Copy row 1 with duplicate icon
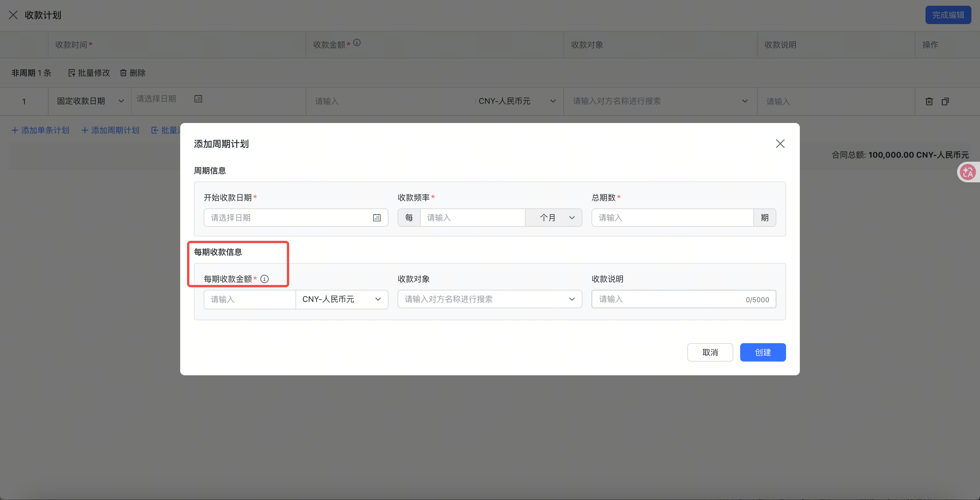The width and height of the screenshot is (980, 500). pyautogui.click(x=945, y=101)
